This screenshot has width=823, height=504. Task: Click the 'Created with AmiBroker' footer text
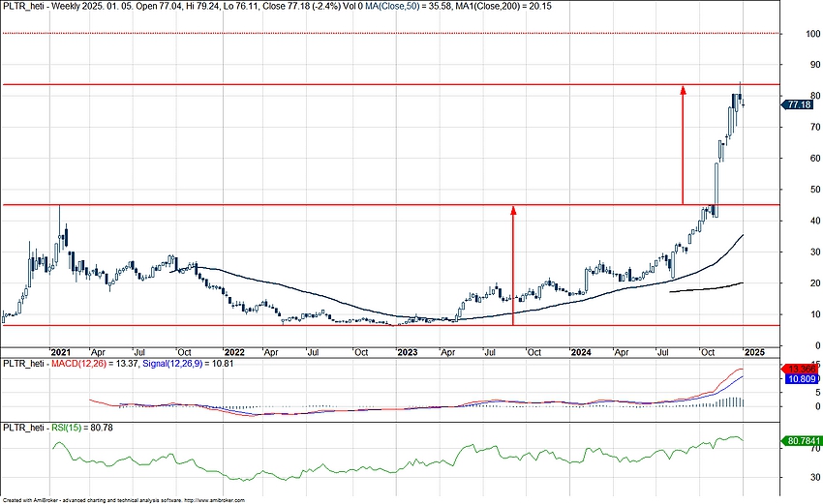pos(30,501)
